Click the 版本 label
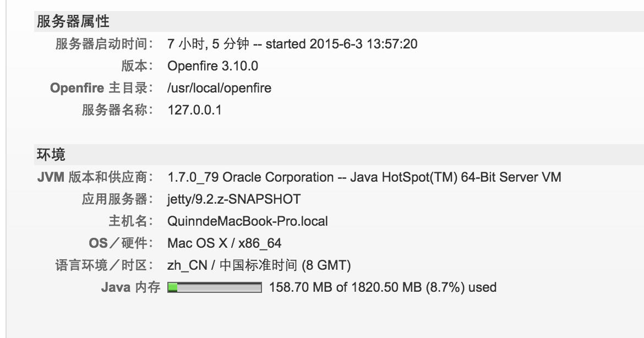The height and width of the screenshot is (338, 644). pos(137,66)
